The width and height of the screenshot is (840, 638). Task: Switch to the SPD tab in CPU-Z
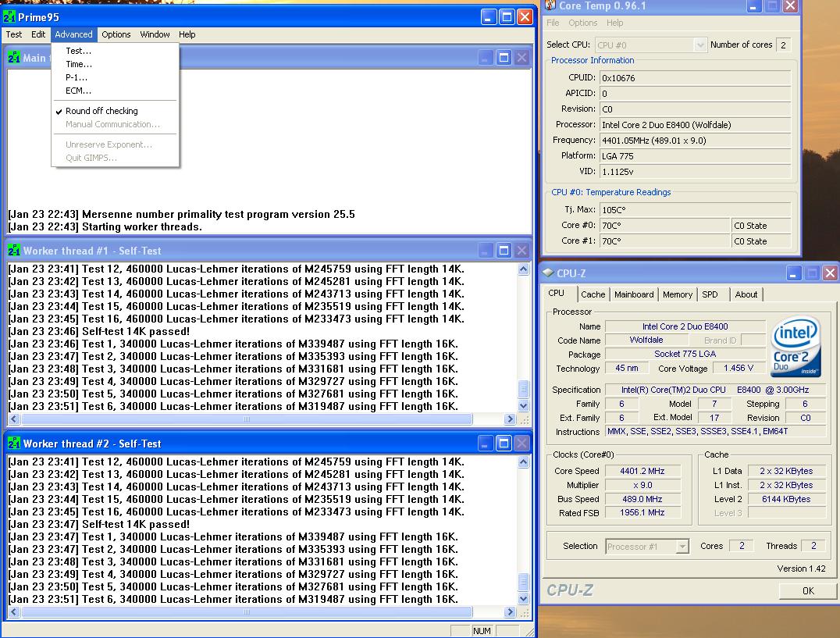tap(710, 294)
